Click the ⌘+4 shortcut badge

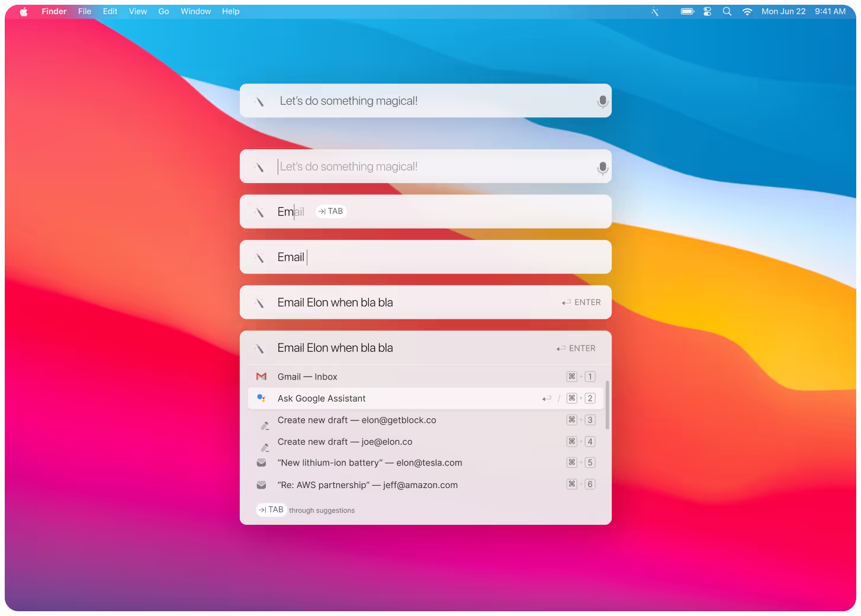point(581,441)
